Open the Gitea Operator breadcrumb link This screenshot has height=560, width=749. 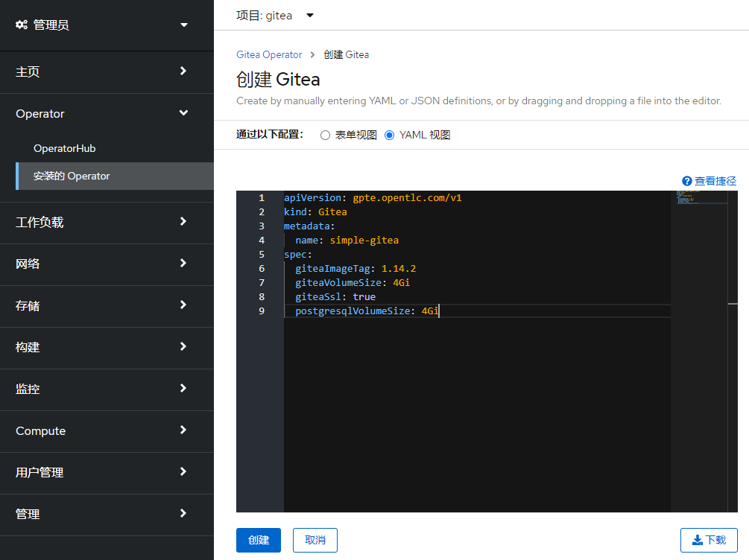point(269,54)
